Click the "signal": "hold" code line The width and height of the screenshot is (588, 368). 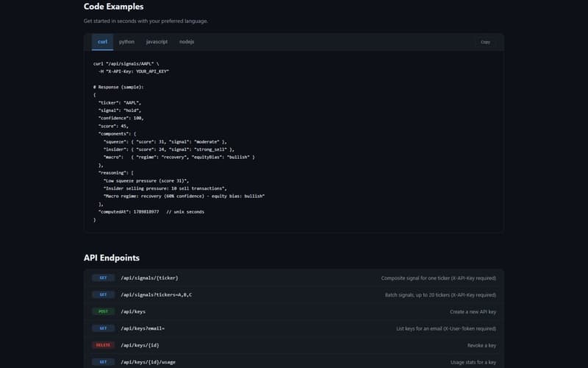pos(120,110)
